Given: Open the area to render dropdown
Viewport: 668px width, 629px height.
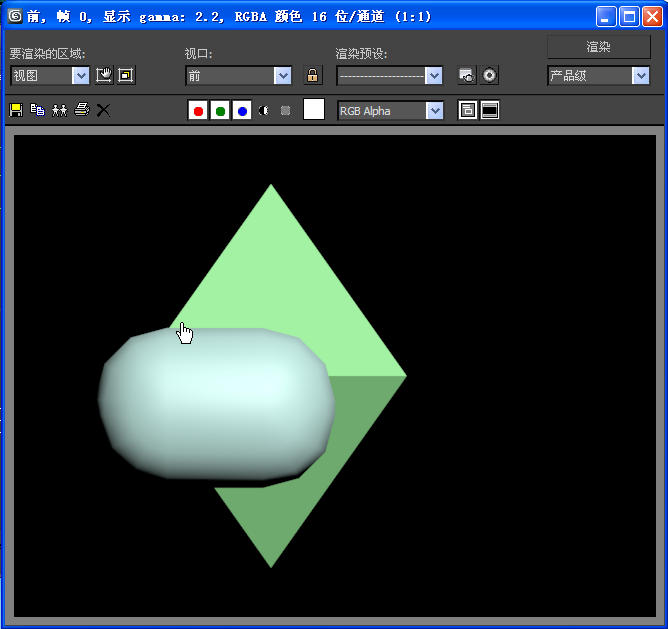Looking at the screenshot, I should coord(81,75).
